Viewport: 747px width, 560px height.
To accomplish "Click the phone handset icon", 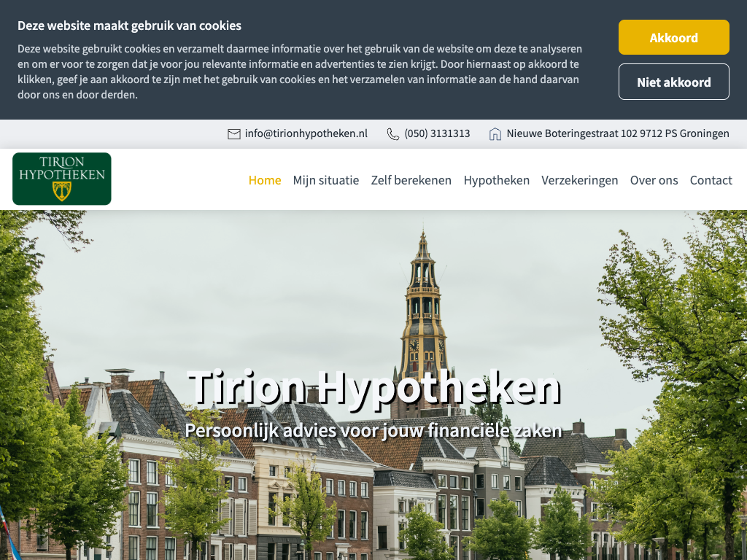I will (393, 134).
